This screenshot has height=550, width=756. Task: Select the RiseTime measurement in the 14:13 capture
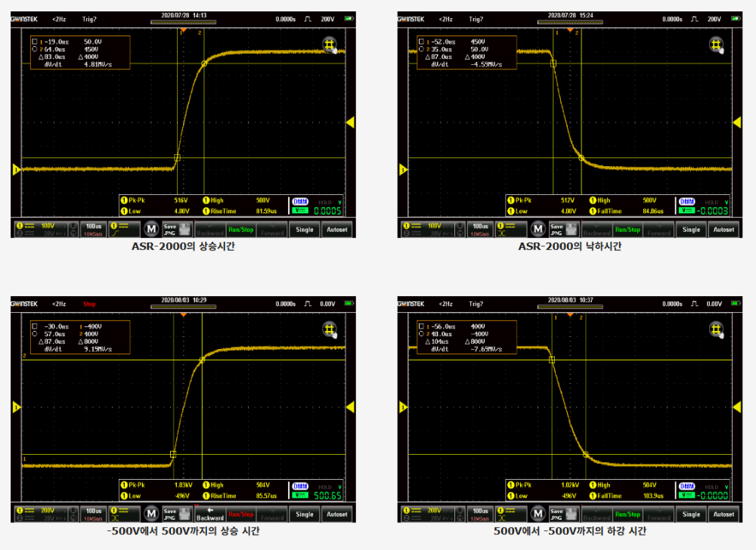point(240,211)
